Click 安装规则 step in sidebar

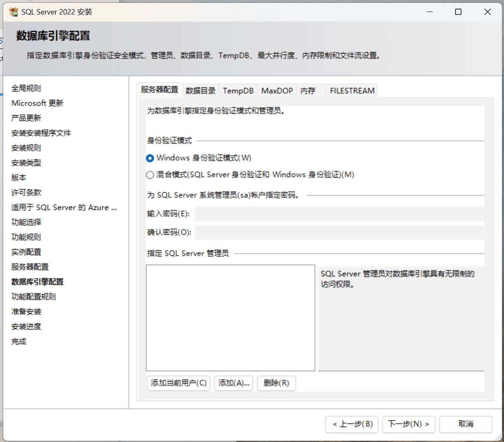26,148
